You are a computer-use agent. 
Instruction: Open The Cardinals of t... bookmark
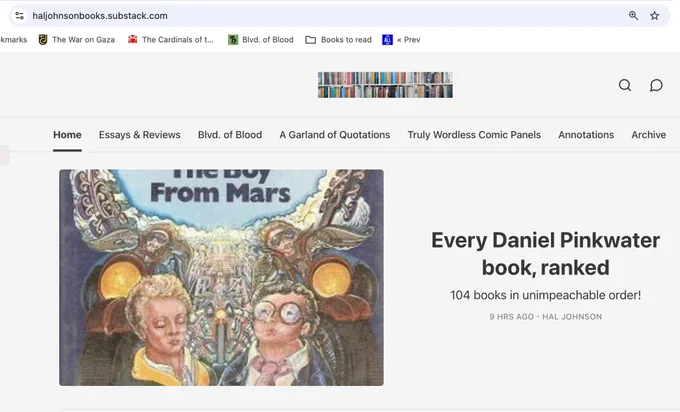178,40
